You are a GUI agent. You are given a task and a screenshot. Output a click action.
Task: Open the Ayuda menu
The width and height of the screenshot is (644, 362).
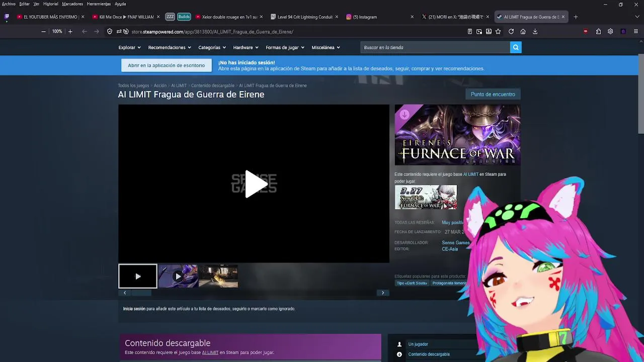(x=120, y=4)
